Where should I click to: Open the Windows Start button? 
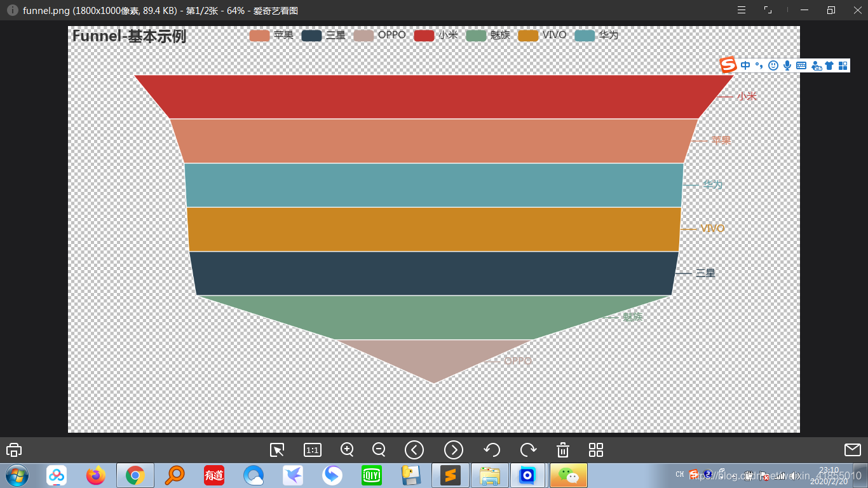tap(17, 475)
